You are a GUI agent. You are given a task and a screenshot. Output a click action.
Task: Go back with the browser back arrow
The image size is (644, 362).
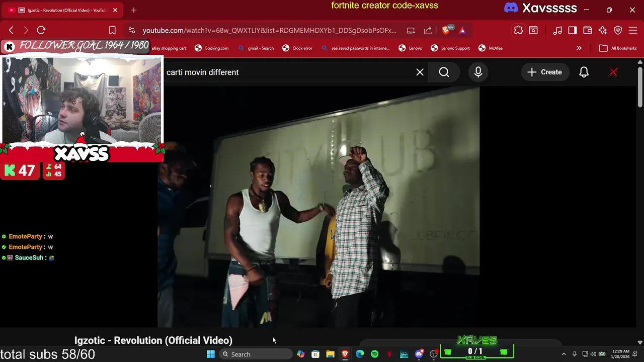pos(11,30)
